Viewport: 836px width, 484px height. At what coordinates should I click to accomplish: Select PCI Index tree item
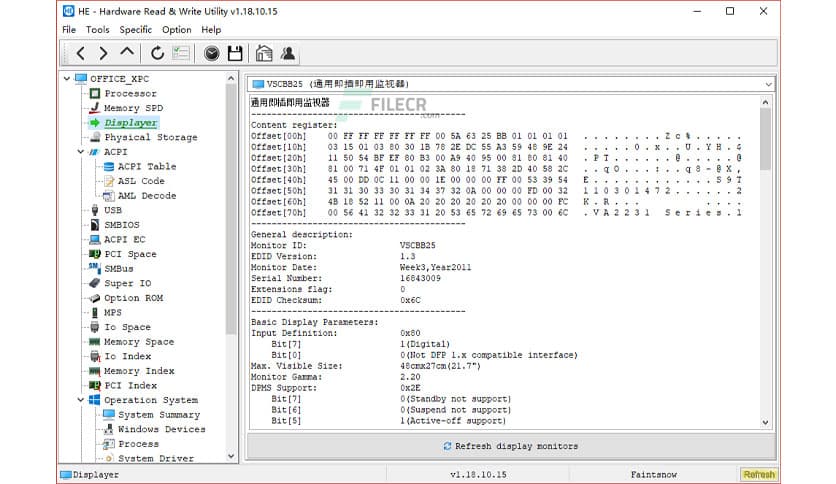click(x=131, y=385)
